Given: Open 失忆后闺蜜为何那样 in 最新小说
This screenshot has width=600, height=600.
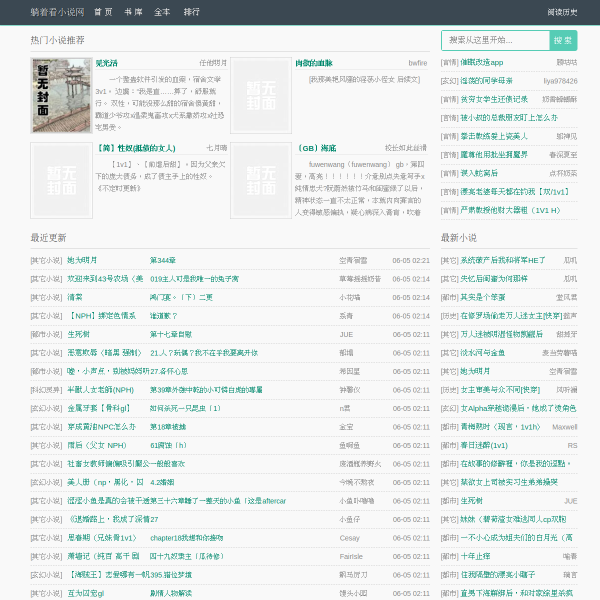Looking at the screenshot, I should [x=494, y=279].
